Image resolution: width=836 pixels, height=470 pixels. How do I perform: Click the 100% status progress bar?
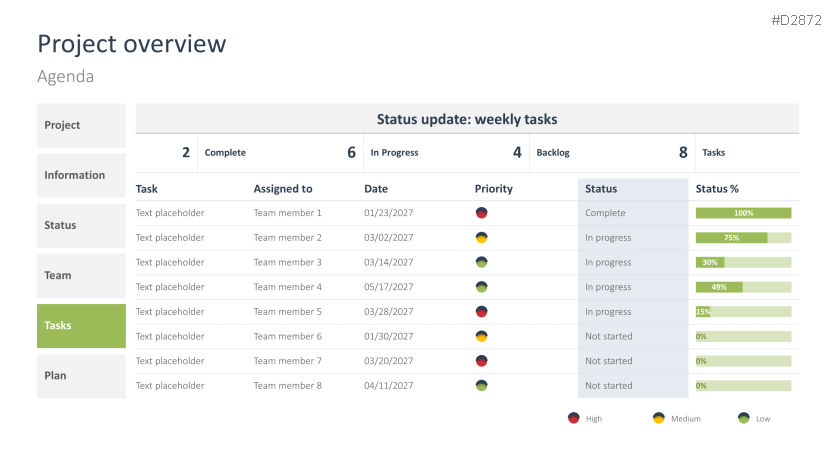click(x=743, y=213)
